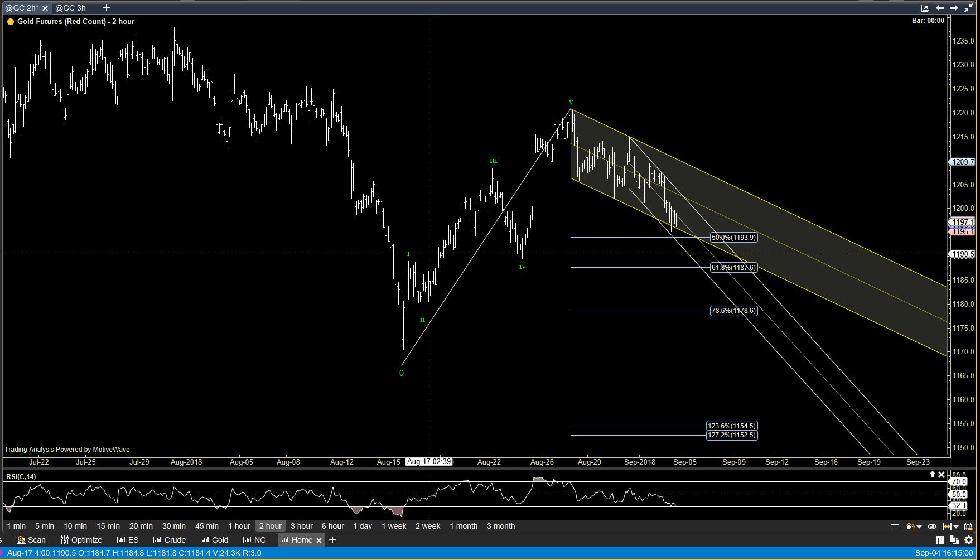
Task: Select the 127.2%(1152.5) extension label
Action: (x=732, y=435)
